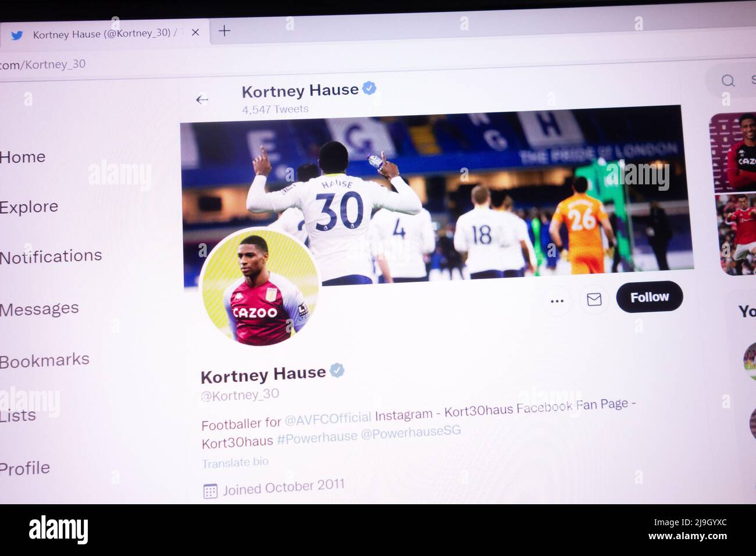Click Joined October 2011 text

[x=284, y=487]
